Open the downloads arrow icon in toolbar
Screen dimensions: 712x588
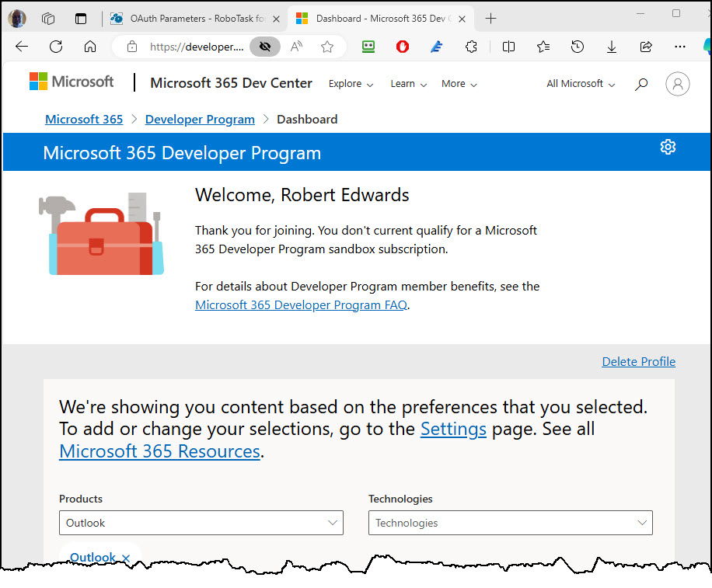[x=612, y=47]
